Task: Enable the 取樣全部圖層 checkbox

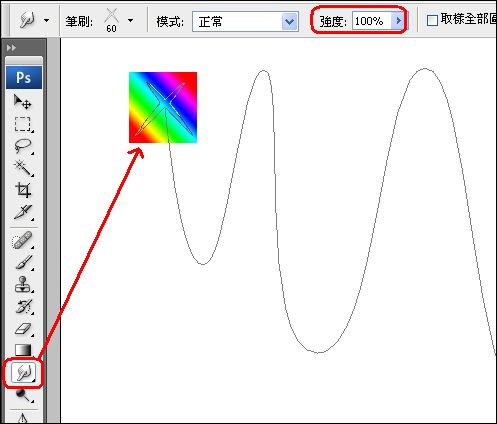Action: click(432, 21)
